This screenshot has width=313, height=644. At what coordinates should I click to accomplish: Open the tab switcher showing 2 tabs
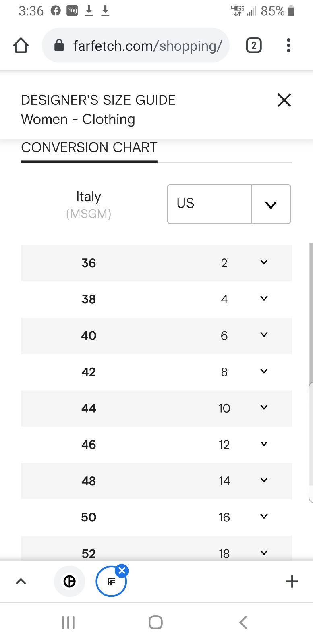point(254,46)
